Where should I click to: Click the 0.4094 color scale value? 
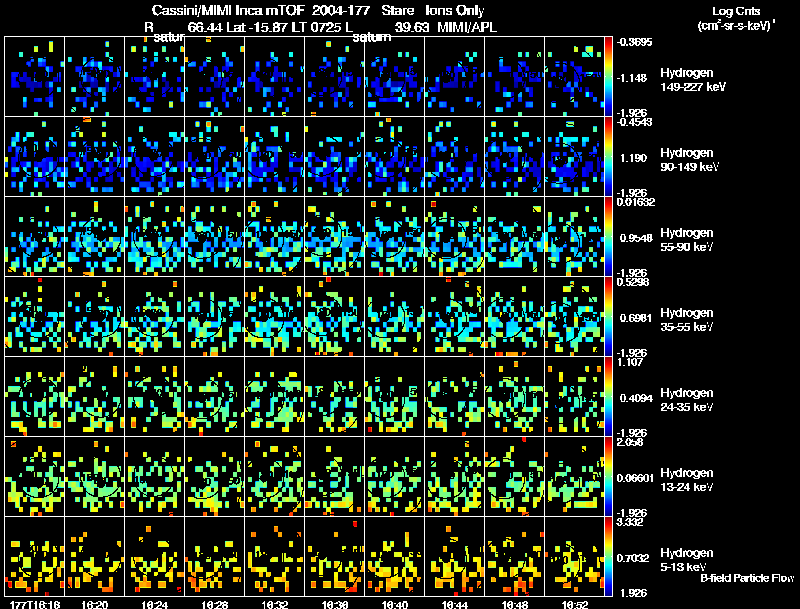(635, 398)
